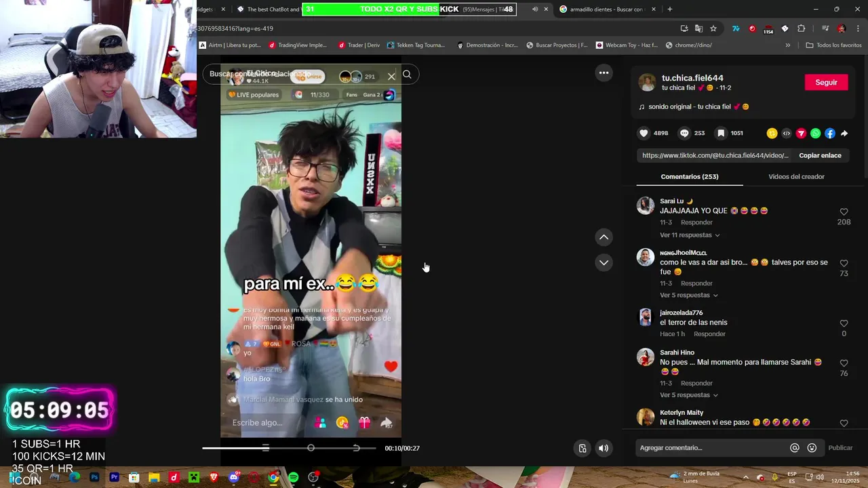The image size is (868, 488).
Task: Seek the video progress bar
Action: tap(289, 448)
